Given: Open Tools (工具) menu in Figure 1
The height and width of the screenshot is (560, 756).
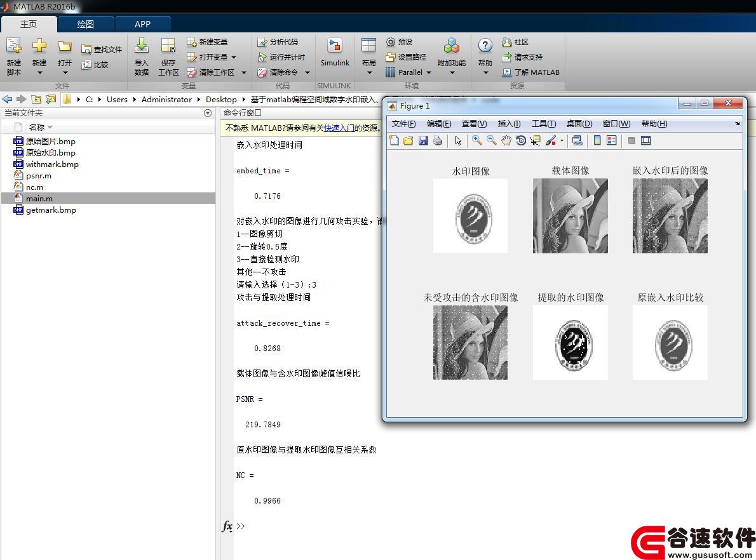Looking at the screenshot, I should [x=544, y=124].
